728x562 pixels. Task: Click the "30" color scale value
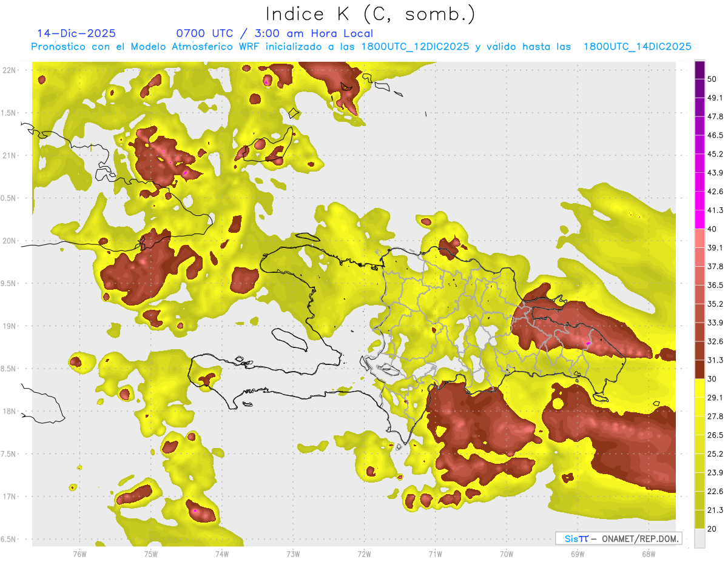point(712,379)
